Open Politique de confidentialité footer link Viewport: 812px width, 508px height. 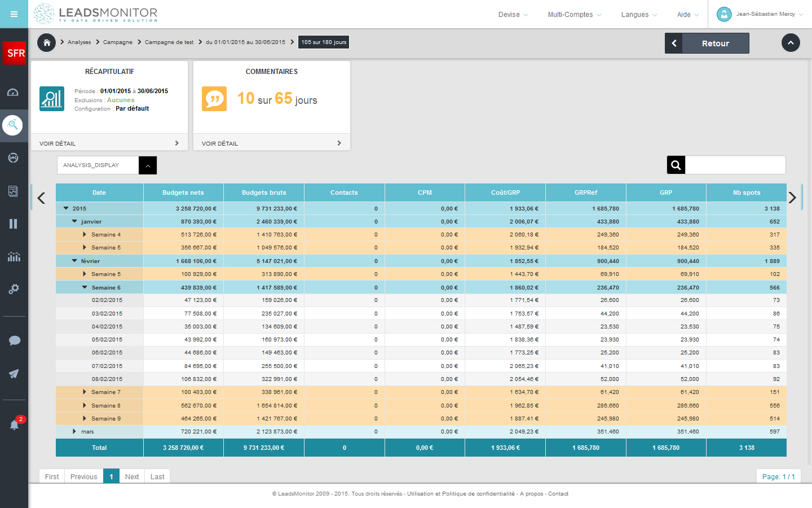(461, 494)
